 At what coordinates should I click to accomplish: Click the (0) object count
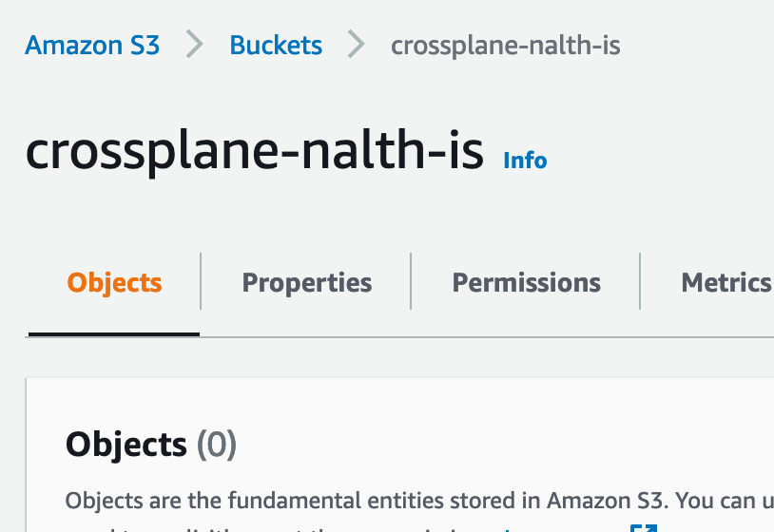tap(216, 444)
